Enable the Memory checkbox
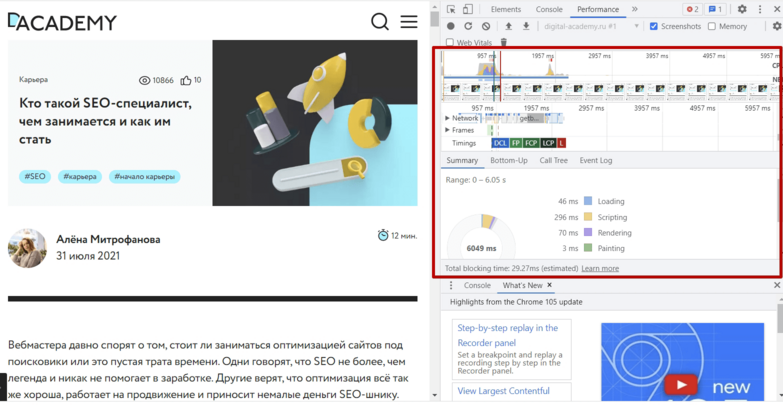Viewport: 783px width, 405px height. (712, 26)
